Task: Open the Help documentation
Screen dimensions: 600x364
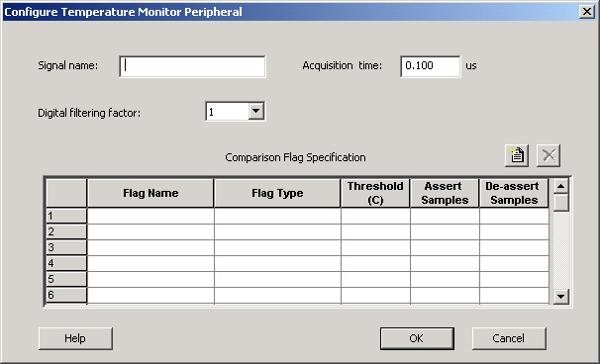Action: coord(75,338)
